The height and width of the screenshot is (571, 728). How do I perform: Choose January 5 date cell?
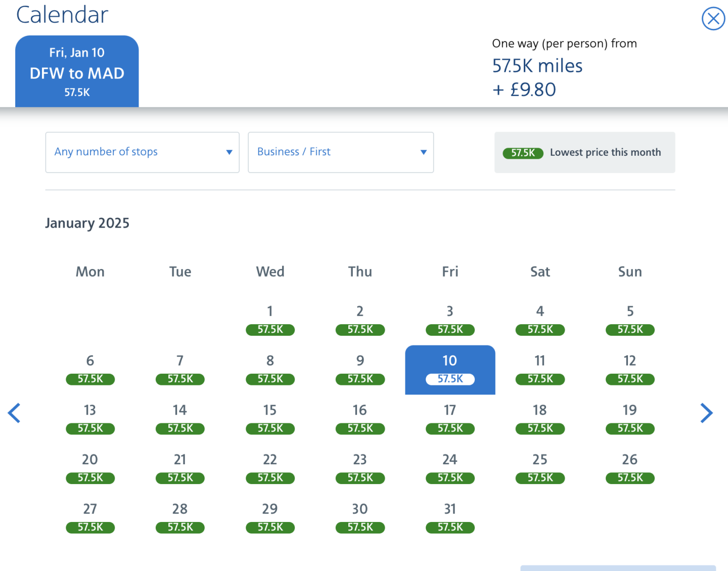(x=630, y=319)
